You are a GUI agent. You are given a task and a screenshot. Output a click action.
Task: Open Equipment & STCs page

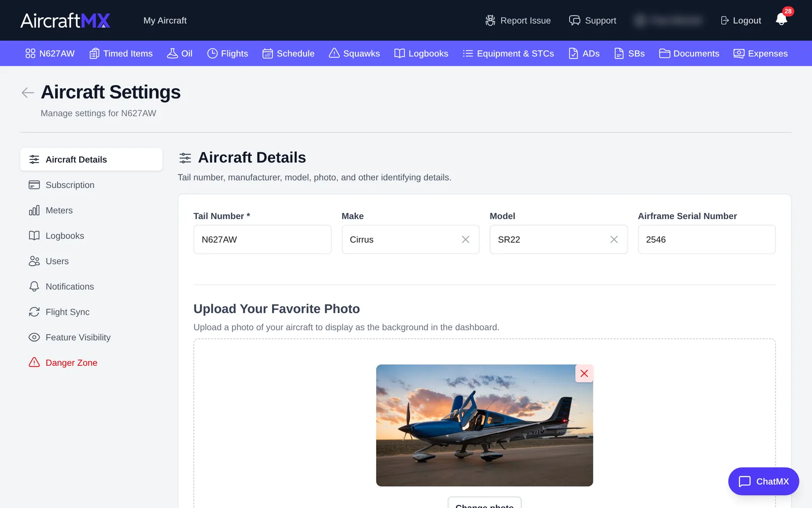[x=508, y=53]
